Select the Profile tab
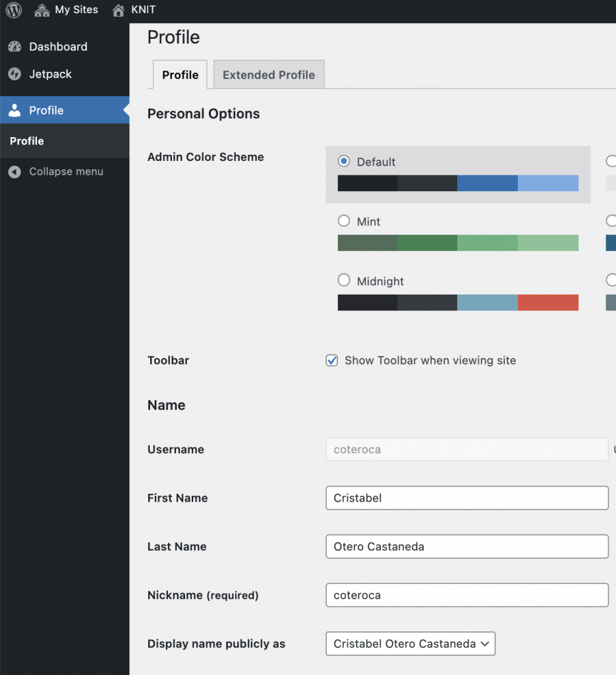 181,74
